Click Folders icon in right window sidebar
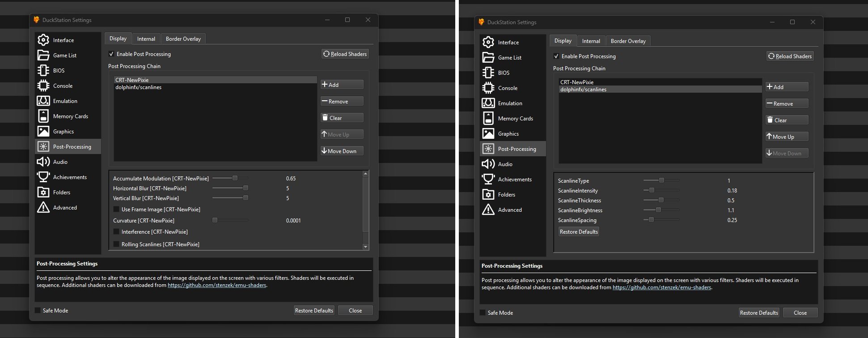 point(488,194)
